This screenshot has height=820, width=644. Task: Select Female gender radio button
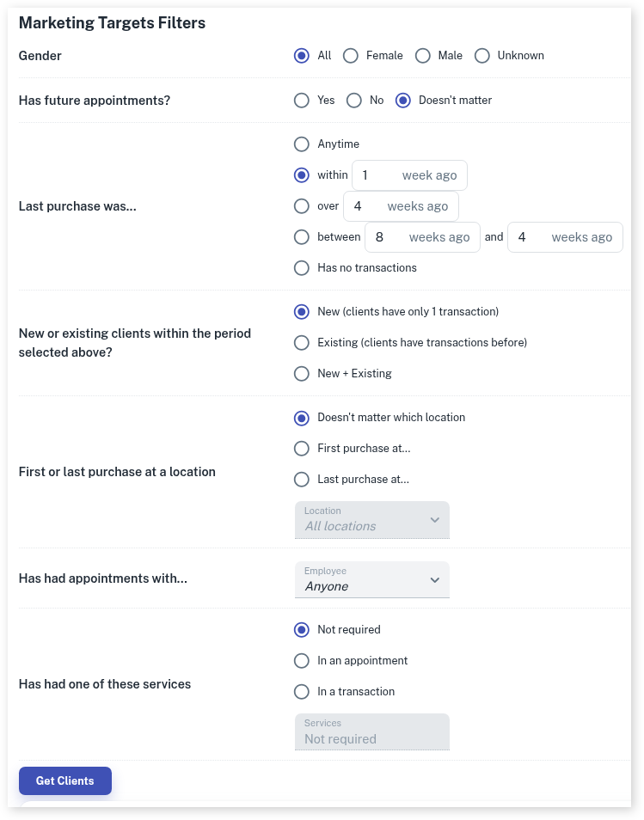point(351,56)
